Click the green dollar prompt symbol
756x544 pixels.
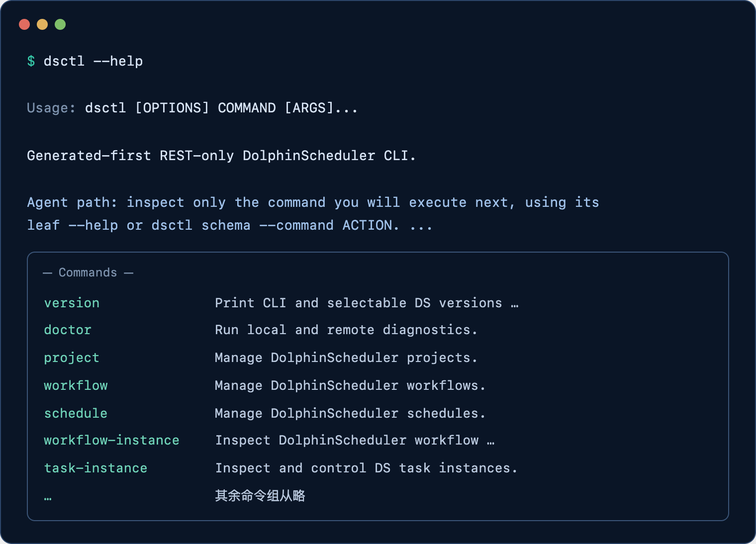point(31,61)
